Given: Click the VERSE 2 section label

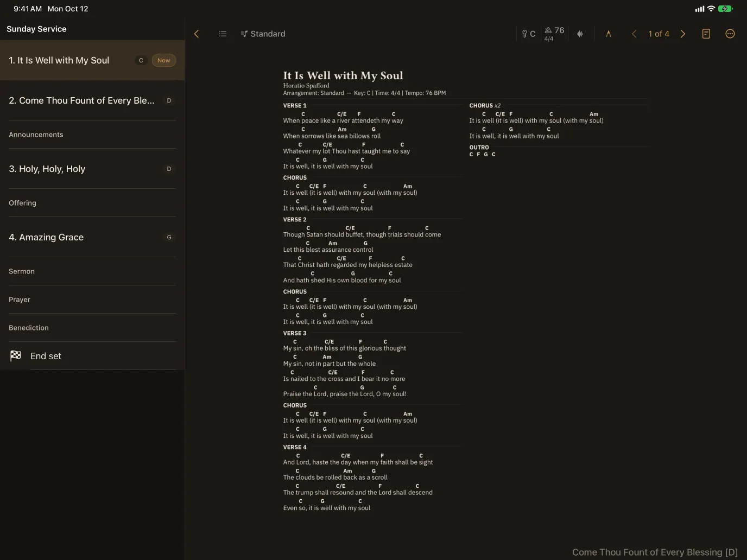Looking at the screenshot, I should [295, 220].
